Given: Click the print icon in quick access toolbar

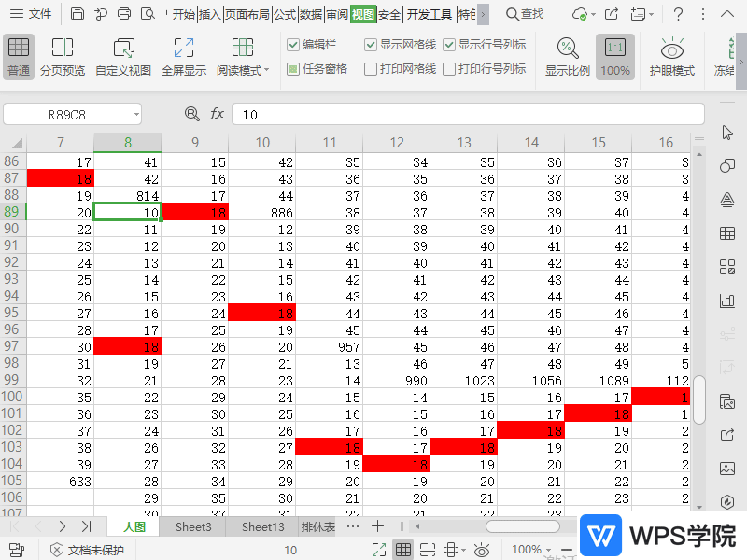Looking at the screenshot, I should [x=125, y=14].
